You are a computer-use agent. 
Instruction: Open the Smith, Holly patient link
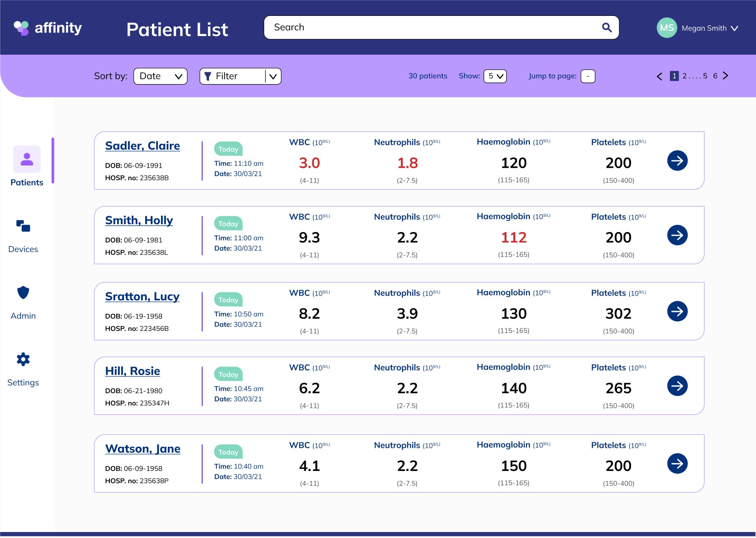point(139,220)
